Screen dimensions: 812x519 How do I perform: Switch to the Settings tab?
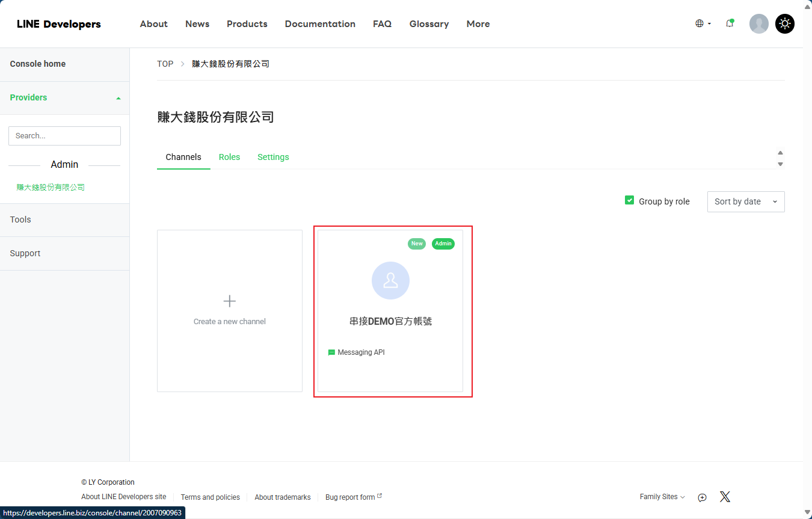(273, 157)
